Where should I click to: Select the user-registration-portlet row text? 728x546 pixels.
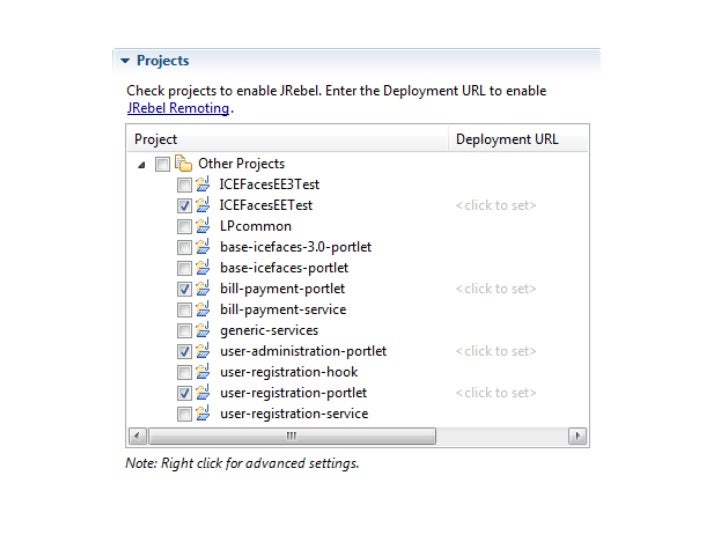pyautogui.click(x=293, y=393)
